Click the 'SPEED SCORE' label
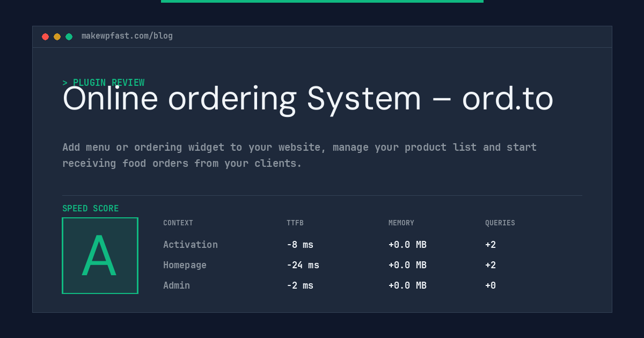This screenshot has width=644, height=338. [x=91, y=209]
